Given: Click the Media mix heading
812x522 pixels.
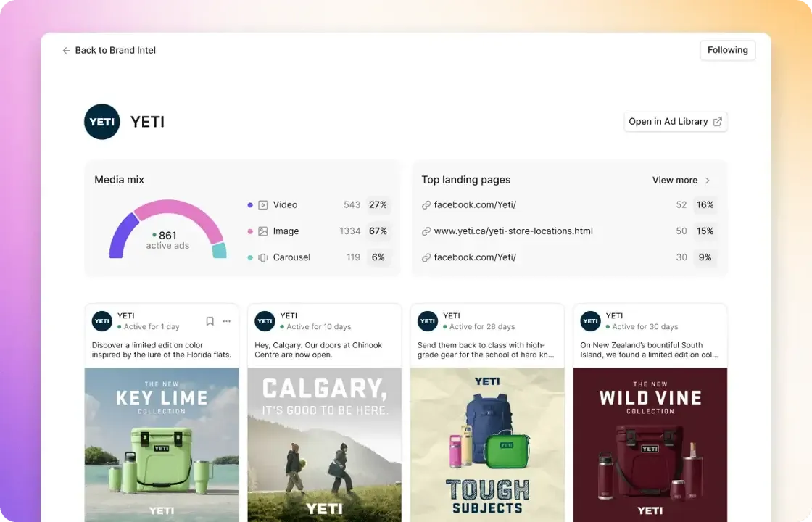Looking at the screenshot, I should click(119, 180).
